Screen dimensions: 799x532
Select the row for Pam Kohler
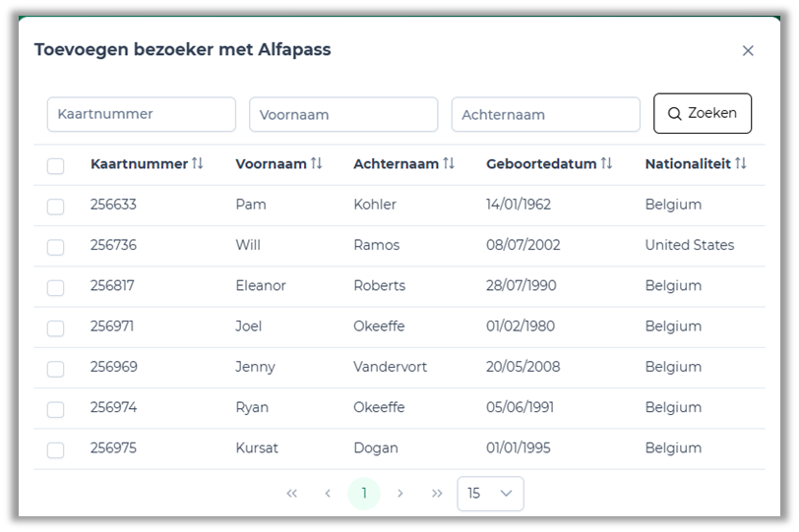point(56,207)
